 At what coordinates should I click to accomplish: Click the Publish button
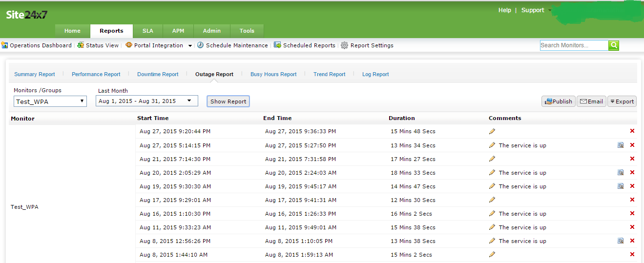(559, 101)
